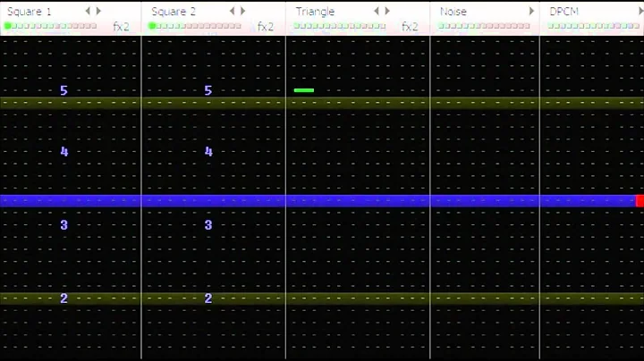This screenshot has height=361, width=644.
Task: Click the Noise volume meter
Action: pyautogui.click(x=484, y=26)
